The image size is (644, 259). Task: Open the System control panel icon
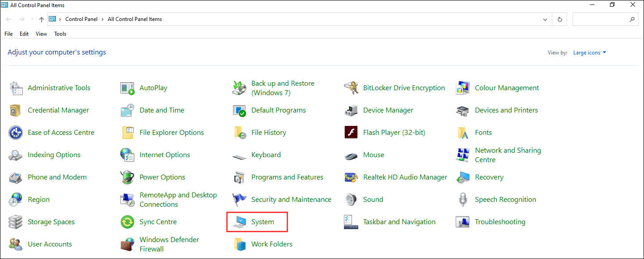[x=239, y=222]
